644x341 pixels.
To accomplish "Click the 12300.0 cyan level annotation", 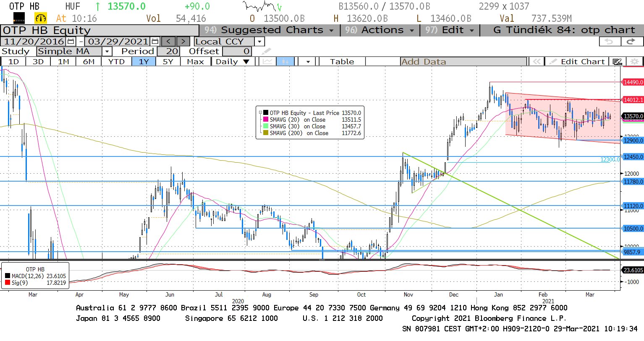I will 610,159.
